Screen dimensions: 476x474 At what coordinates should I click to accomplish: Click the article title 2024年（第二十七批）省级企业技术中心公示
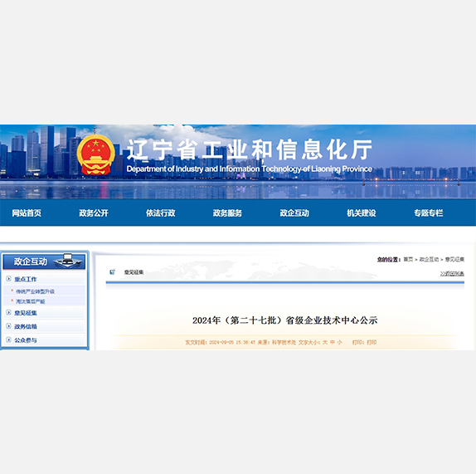(284, 320)
